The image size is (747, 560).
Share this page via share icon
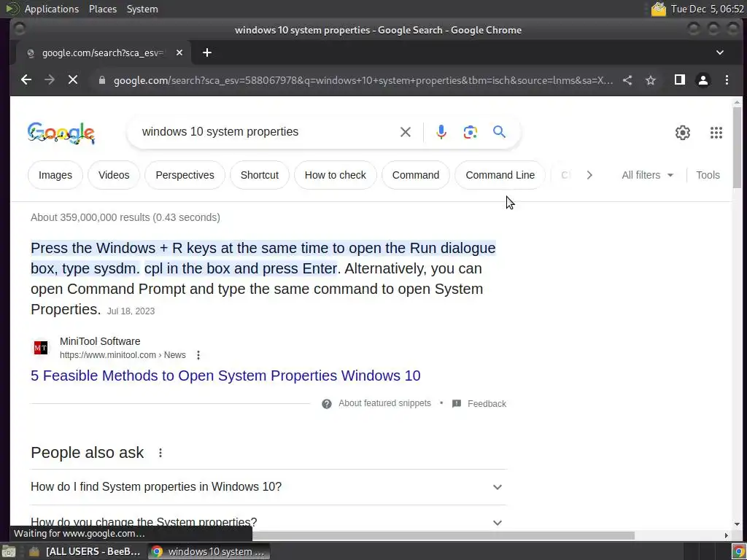click(627, 80)
